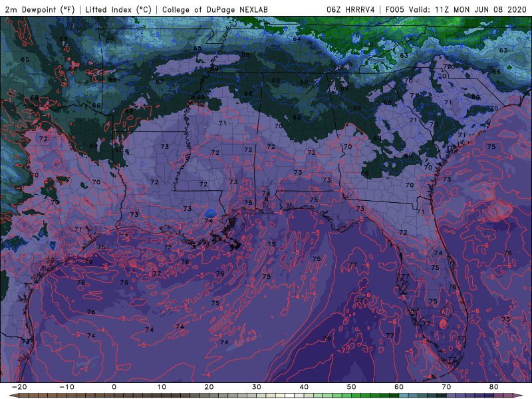Click the 30 tick label on color scale
The width and height of the screenshot is (532, 399).
pos(257,387)
